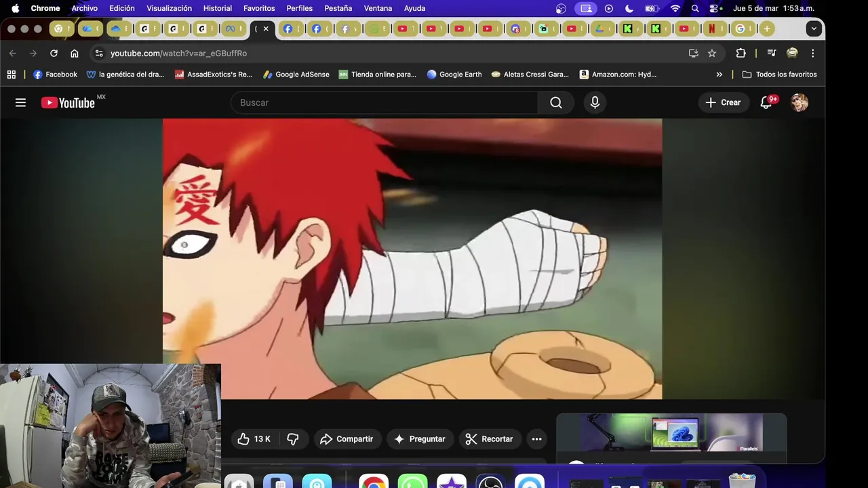Open the Ayuda menu
868x488 pixels.
click(414, 8)
